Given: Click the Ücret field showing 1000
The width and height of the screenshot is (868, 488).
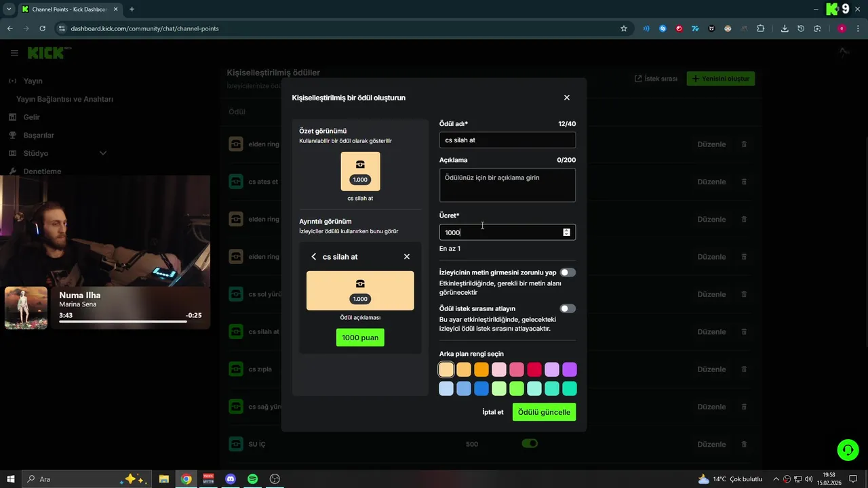Looking at the screenshot, I should (x=507, y=232).
